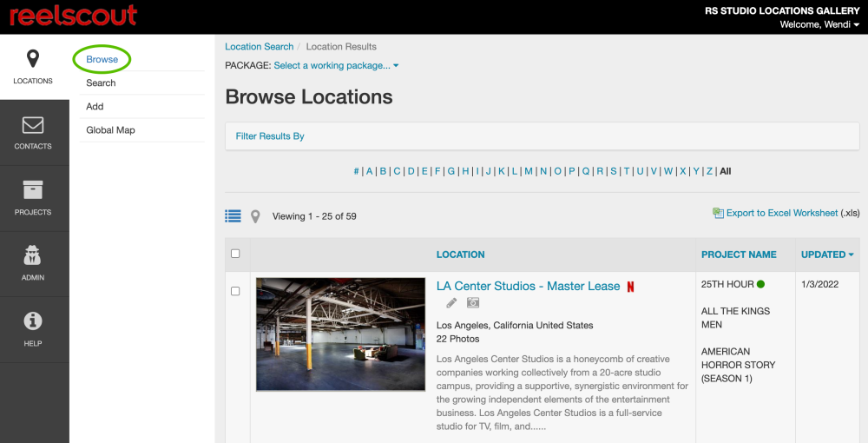Open LA Center Studios - Master Lease link
The image size is (868, 443).
[x=528, y=287]
